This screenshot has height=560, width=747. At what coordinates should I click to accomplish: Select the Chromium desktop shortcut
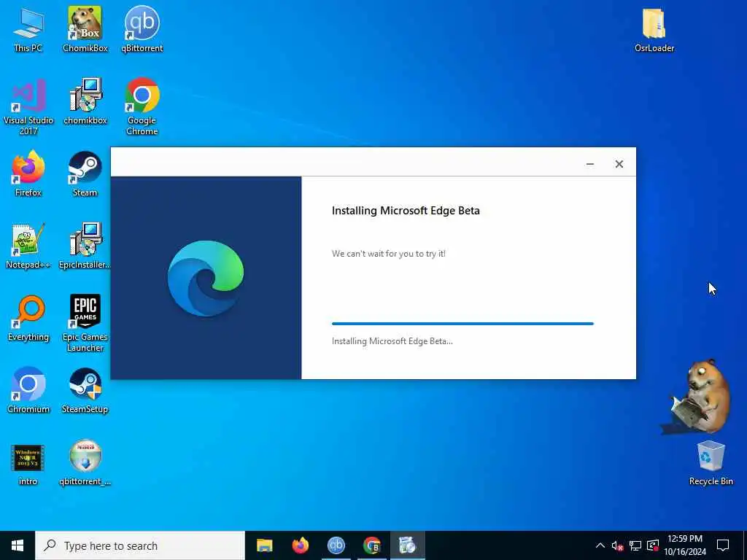tap(28, 391)
